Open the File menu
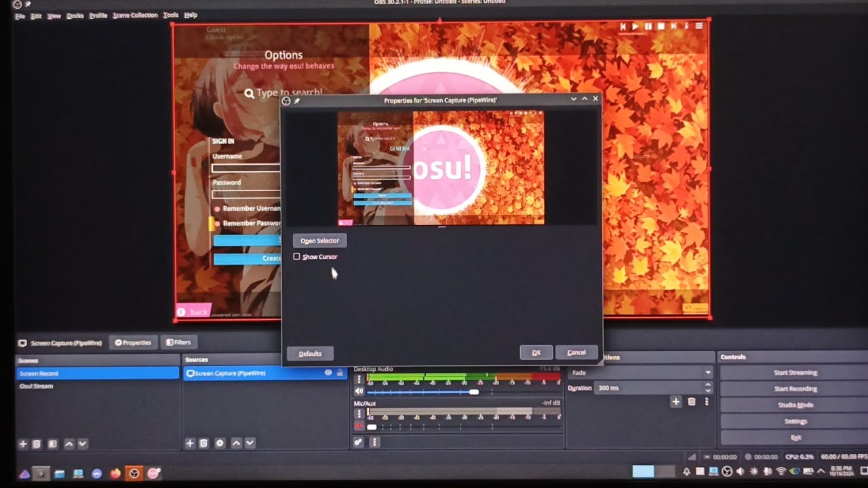This screenshot has height=488, width=868. coord(20,16)
